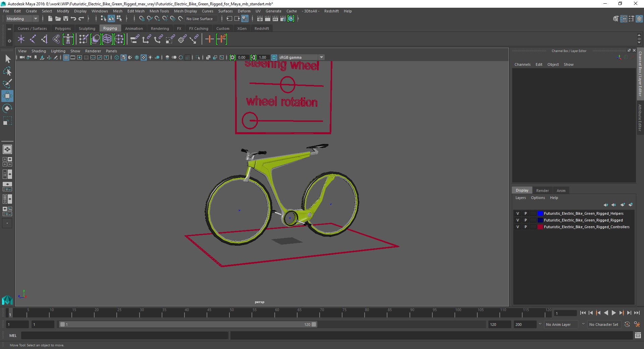
Task: Switch to the Rigging shelf tab
Action: coord(110,29)
